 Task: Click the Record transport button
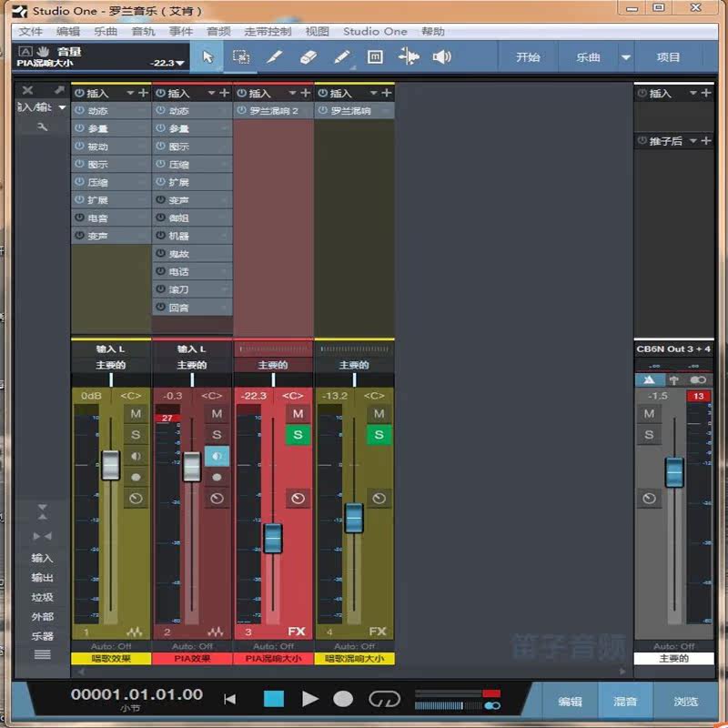click(x=343, y=698)
